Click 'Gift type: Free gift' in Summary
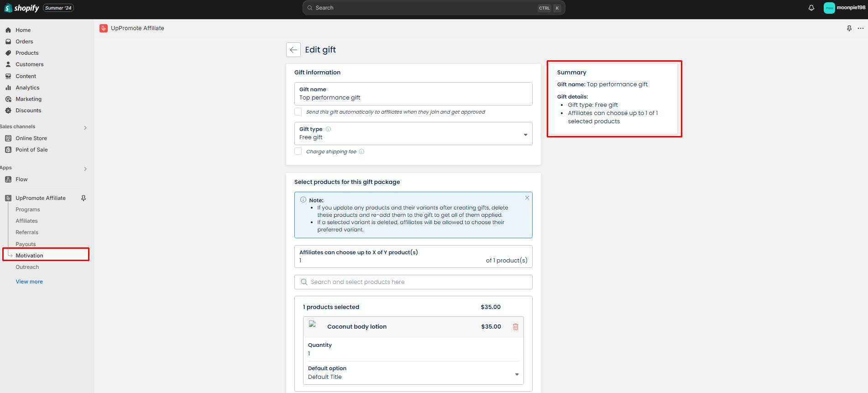Image resolution: width=868 pixels, height=393 pixels. click(593, 105)
